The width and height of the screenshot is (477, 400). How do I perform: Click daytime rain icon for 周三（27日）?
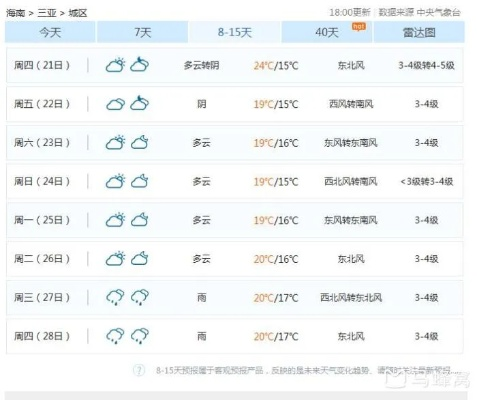point(115,297)
